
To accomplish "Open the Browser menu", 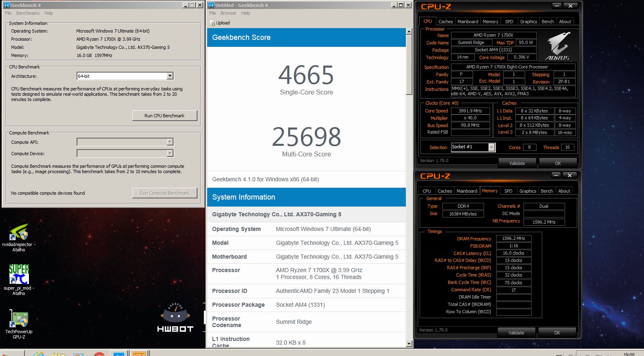I will 228,13.
